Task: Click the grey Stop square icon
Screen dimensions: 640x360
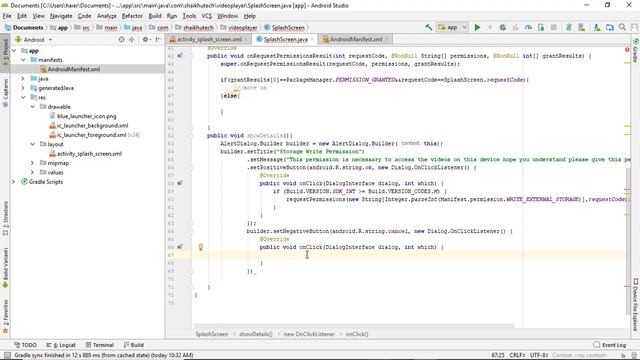Action: (x=553, y=27)
